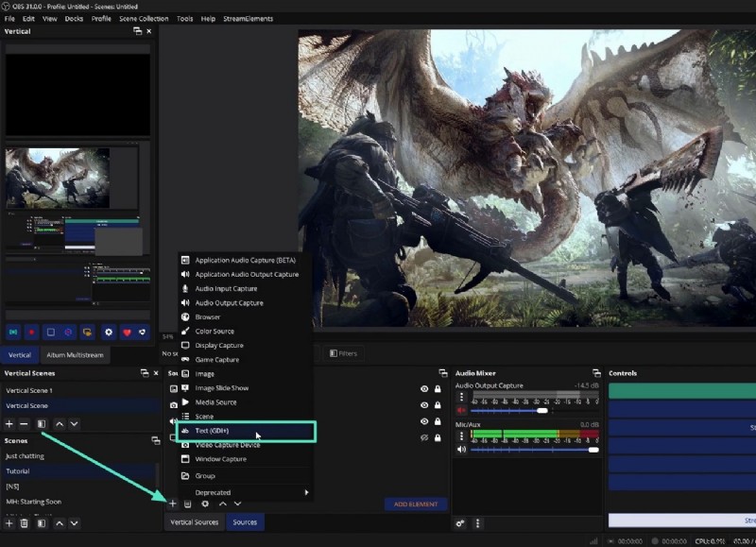
Task: Start recording with the red record icon
Action: [x=31, y=331]
